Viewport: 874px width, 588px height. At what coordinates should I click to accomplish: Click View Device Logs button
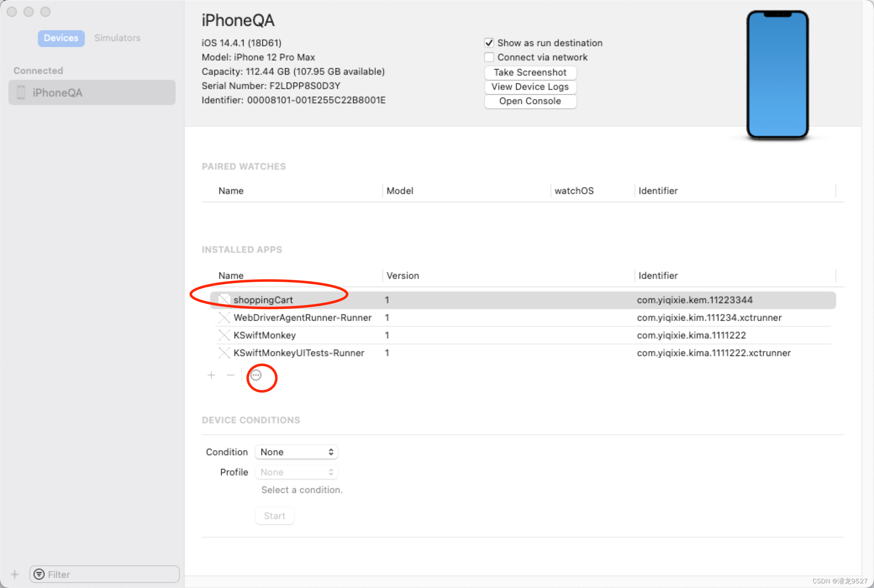[x=530, y=87]
